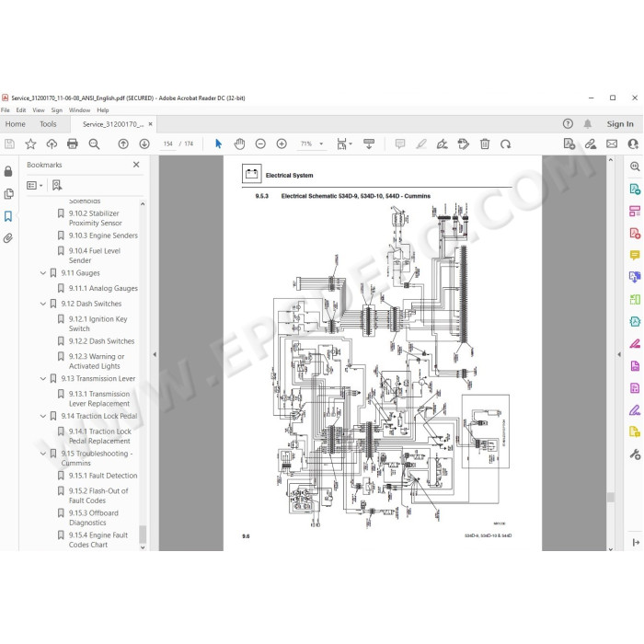Activate the arrow Selection tool
The height and width of the screenshot is (644, 644).
click(x=219, y=144)
